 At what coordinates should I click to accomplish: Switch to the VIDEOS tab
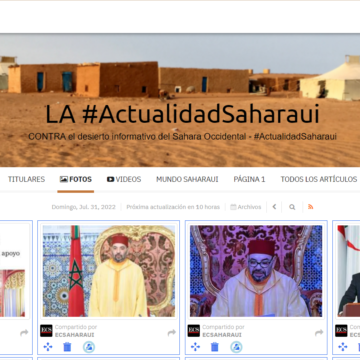pyautogui.click(x=124, y=179)
